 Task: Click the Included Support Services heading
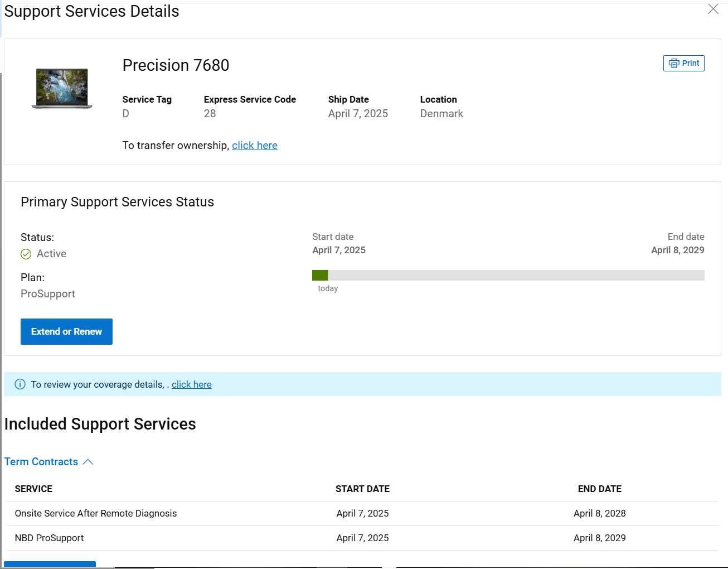pyautogui.click(x=100, y=424)
